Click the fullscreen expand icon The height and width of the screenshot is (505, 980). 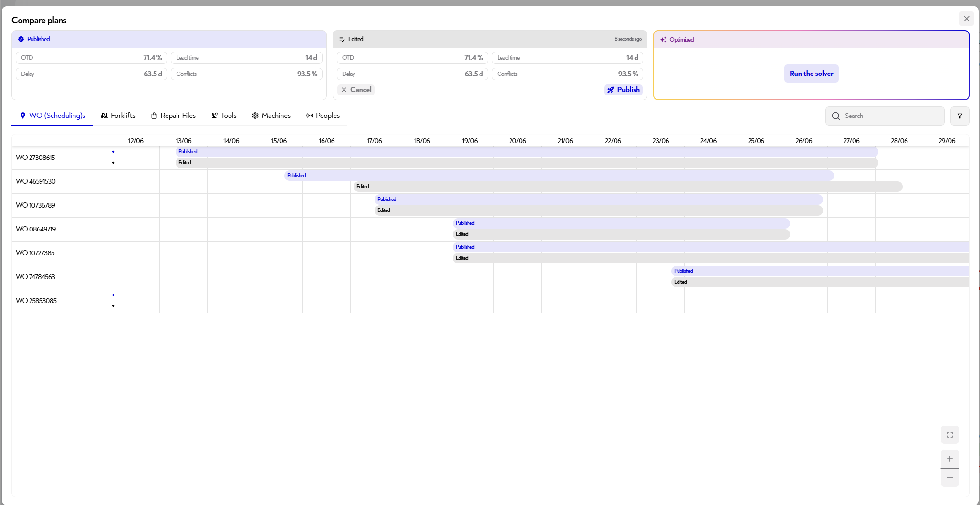point(949,435)
